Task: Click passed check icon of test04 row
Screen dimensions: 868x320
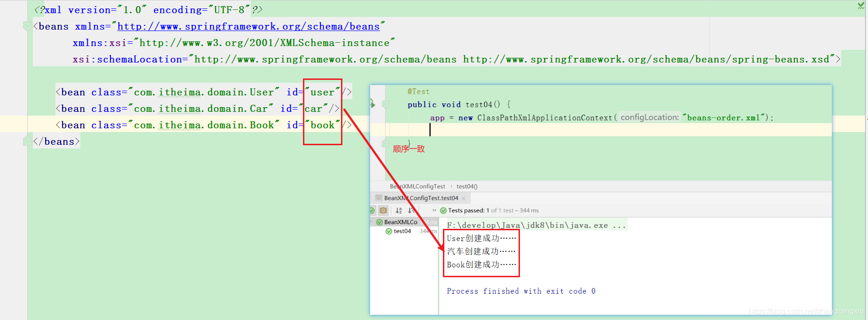Action: (388, 231)
